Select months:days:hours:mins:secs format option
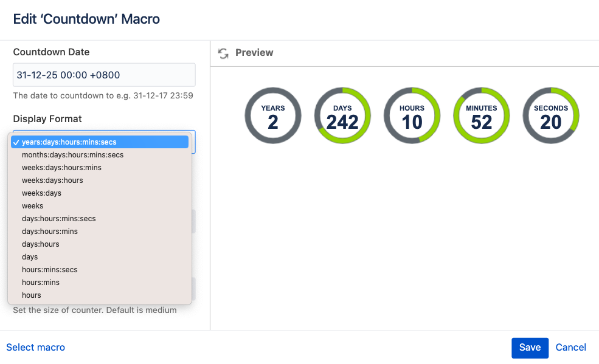 [72, 155]
